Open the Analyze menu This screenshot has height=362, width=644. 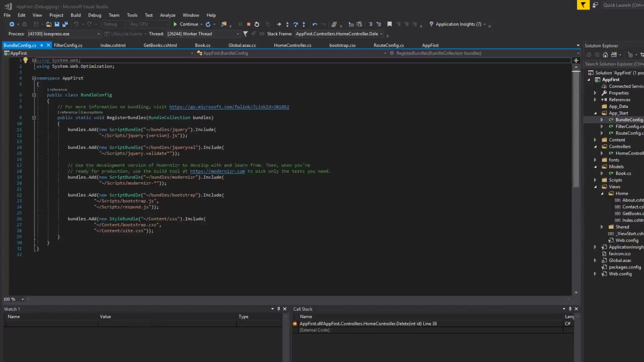168,15
